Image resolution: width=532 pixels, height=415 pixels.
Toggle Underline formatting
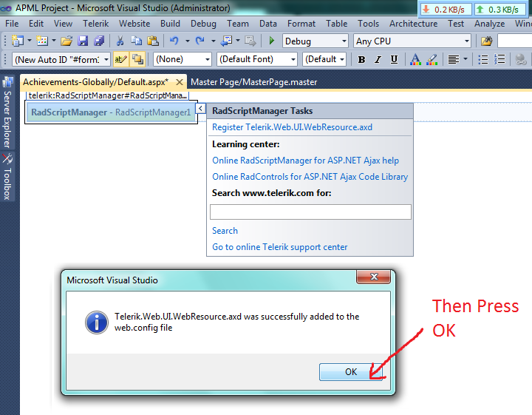[x=394, y=59]
